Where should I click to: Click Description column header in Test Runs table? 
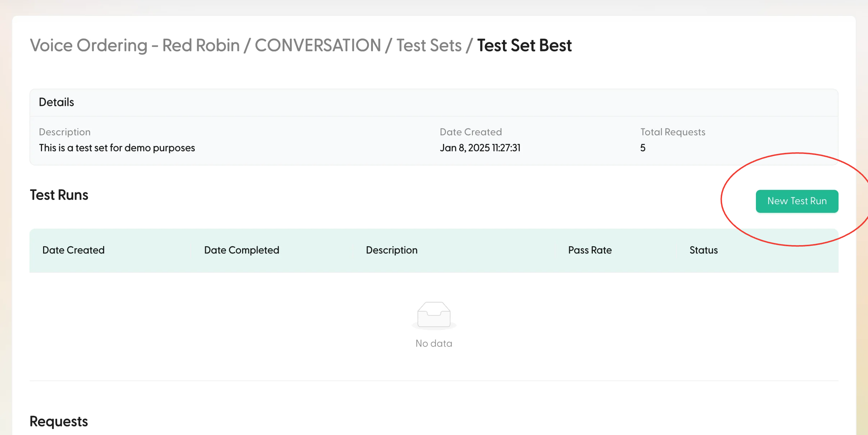(x=391, y=250)
